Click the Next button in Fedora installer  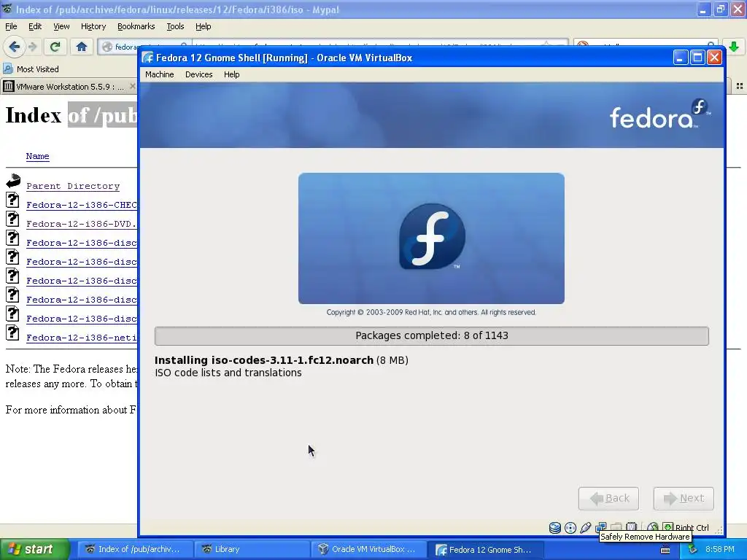point(684,498)
